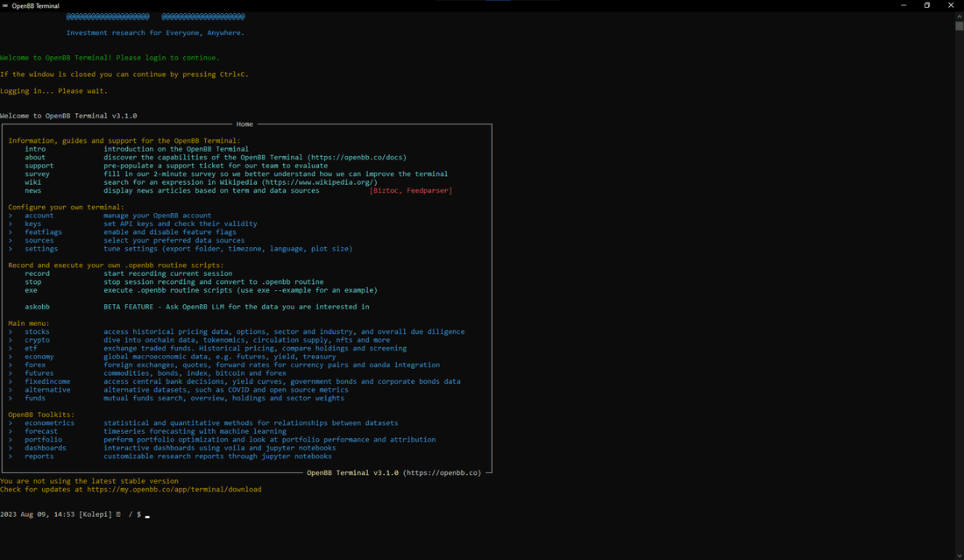The width and height of the screenshot is (964, 560).
Task: Click the 'econometrics' toolkit entry
Action: tap(50, 423)
